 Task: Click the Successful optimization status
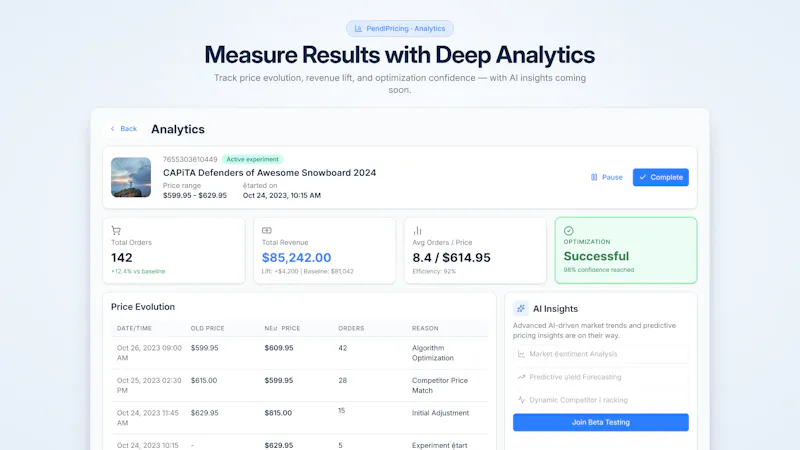[596, 256]
